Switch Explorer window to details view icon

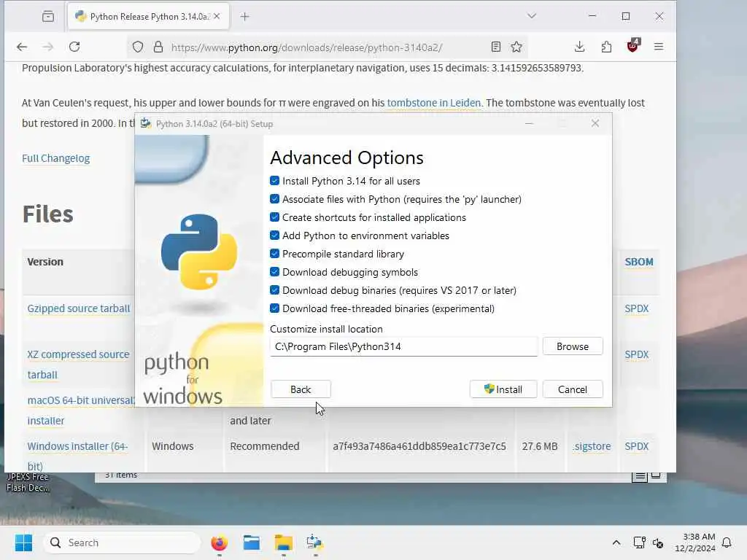tap(640, 475)
